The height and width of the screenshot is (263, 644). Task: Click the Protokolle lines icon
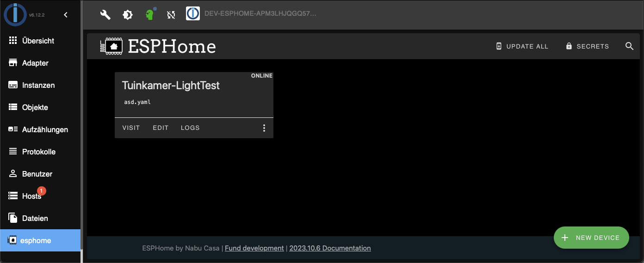(13, 152)
